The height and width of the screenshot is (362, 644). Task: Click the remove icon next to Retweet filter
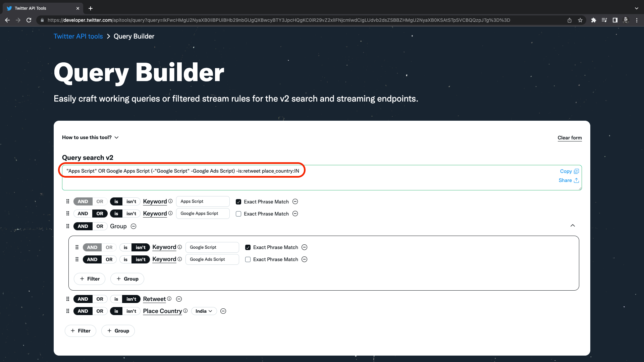click(179, 299)
